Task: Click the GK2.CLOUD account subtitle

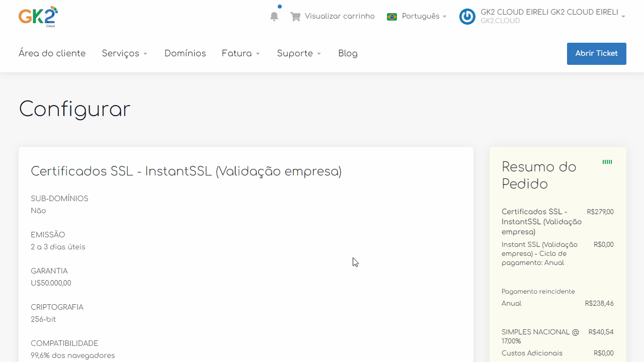Action: [500, 21]
